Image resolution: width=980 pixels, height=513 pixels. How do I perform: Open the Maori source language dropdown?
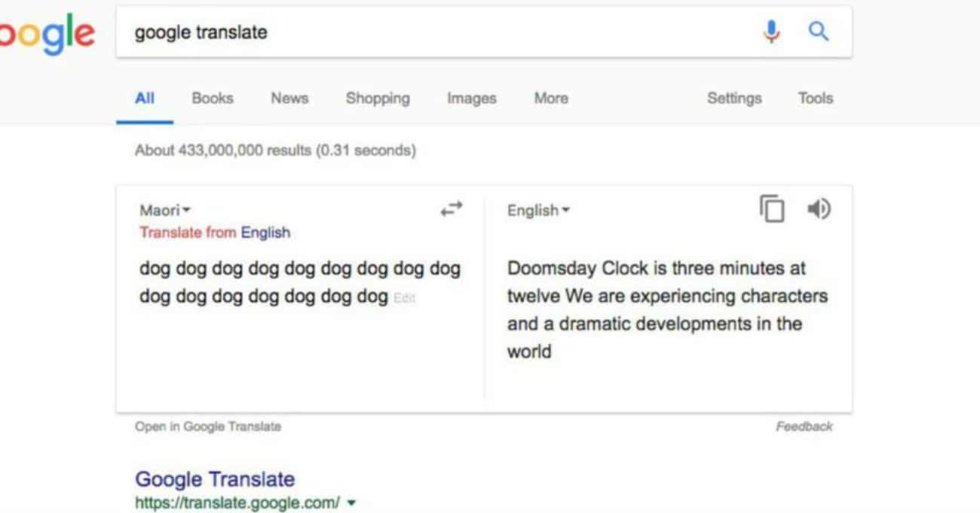[x=165, y=210]
